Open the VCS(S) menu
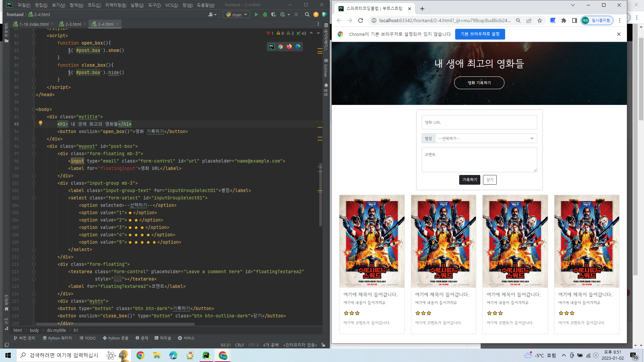 click(x=171, y=5)
